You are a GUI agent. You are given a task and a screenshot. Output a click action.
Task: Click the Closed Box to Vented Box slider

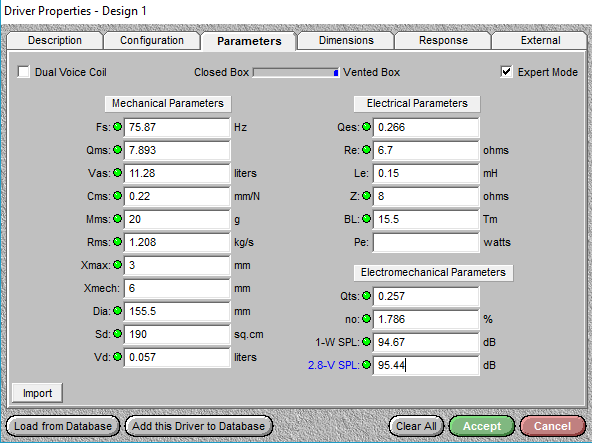296,73
